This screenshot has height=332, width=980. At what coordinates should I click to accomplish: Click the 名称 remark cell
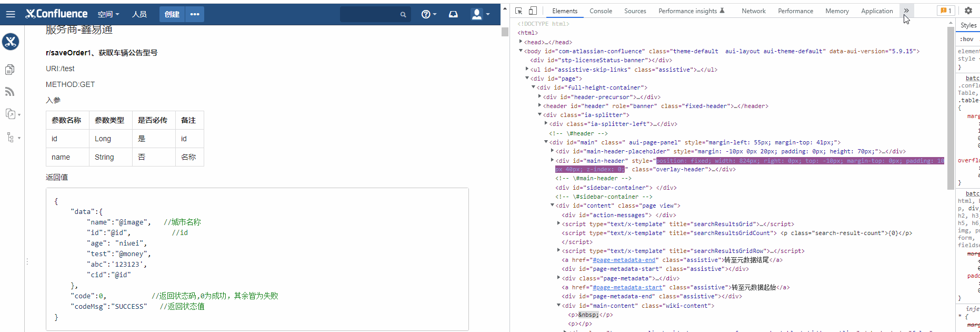[x=188, y=157]
